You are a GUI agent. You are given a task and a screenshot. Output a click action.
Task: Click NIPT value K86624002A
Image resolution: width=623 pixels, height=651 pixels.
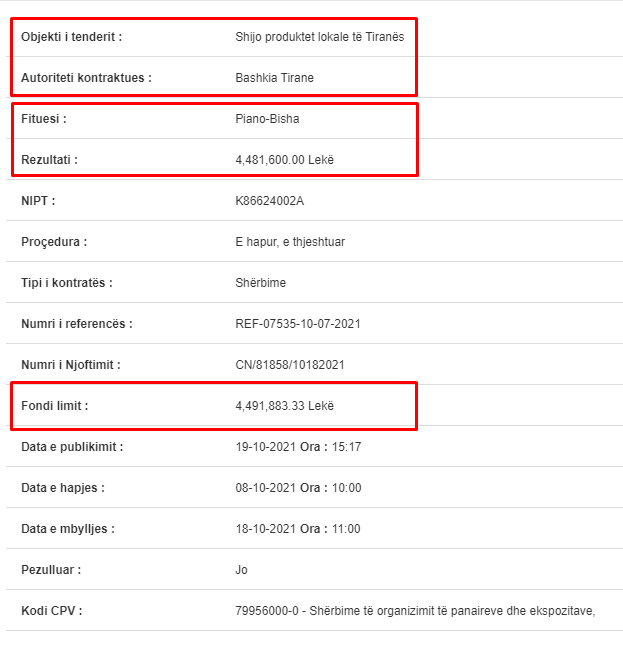(x=269, y=201)
